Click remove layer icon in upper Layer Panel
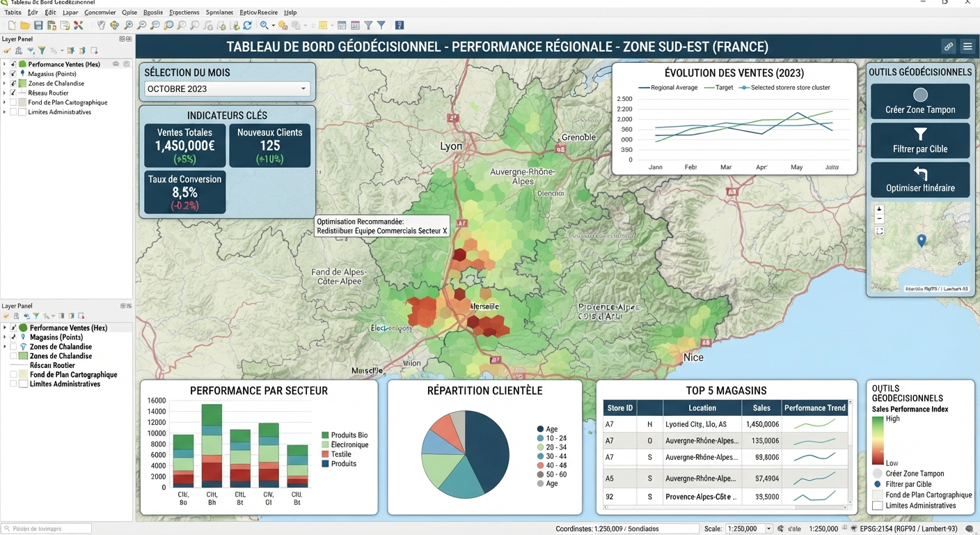 tap(94, 51)
